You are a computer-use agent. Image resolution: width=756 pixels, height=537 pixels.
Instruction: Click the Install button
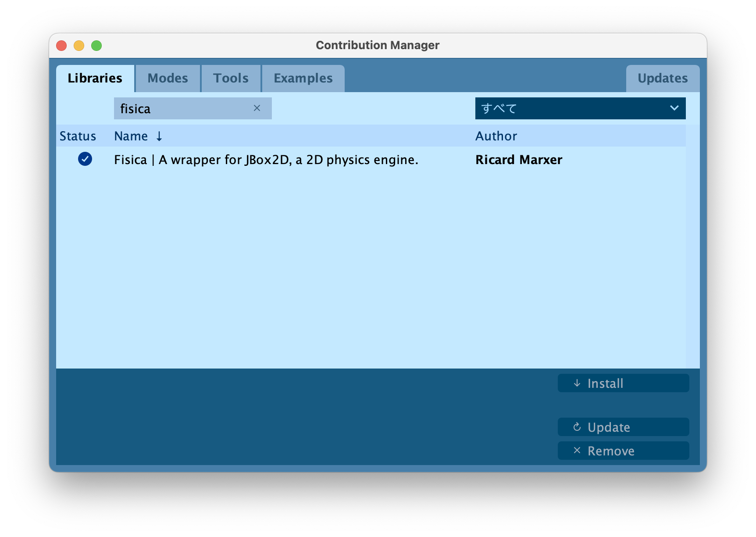pos(623,383)
